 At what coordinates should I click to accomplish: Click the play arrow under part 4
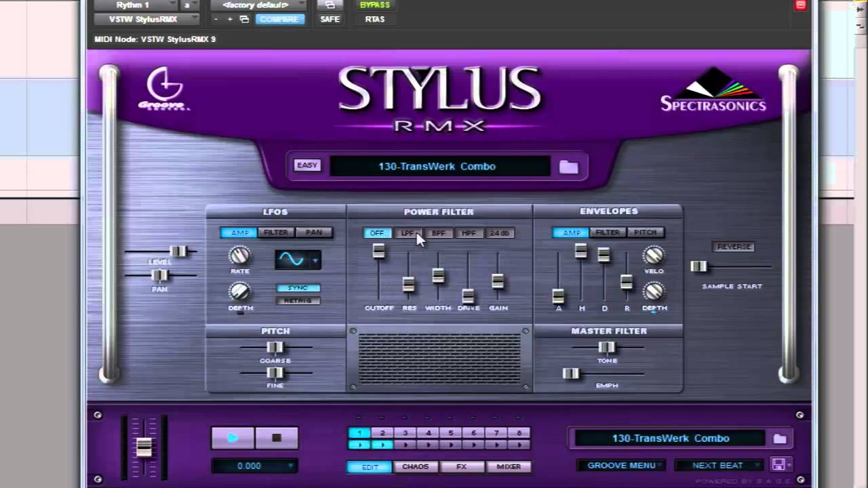tap(428, 445)
